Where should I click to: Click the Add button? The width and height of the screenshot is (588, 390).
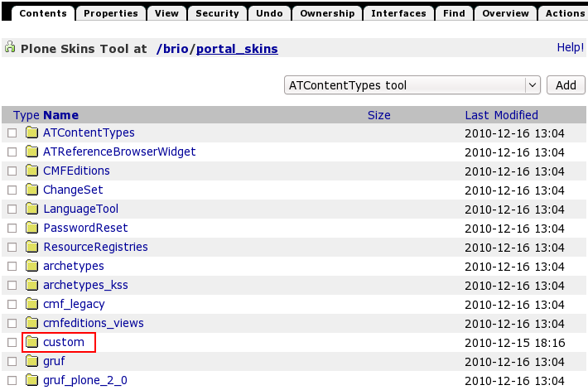(x=566, y=85)
